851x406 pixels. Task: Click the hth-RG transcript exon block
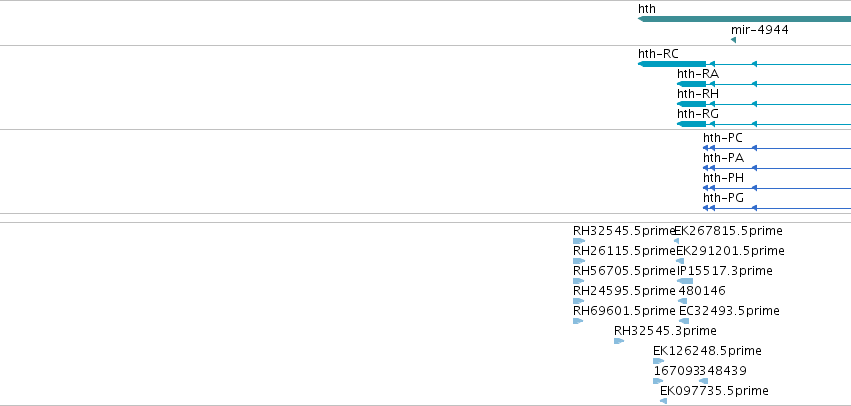[x=691, y=124]
